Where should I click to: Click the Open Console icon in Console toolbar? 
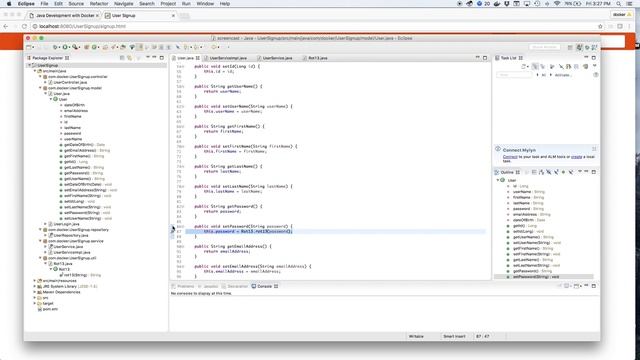[576, 286]
